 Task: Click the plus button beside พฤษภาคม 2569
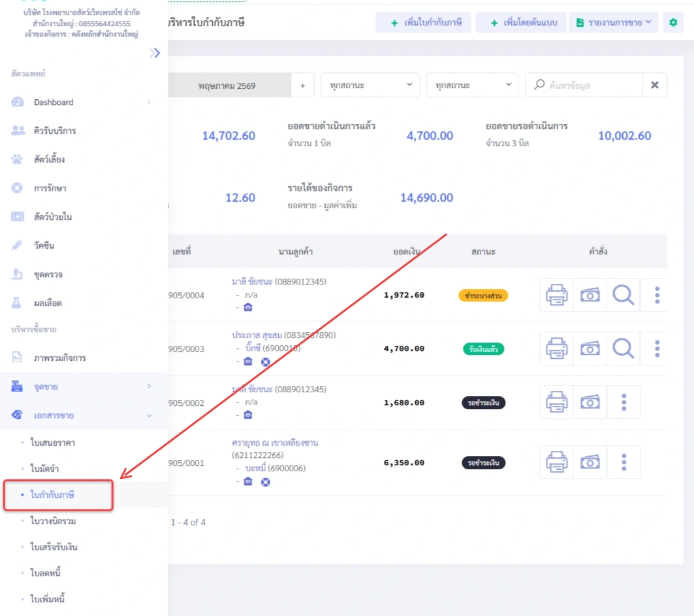click(x=302, y=85)
